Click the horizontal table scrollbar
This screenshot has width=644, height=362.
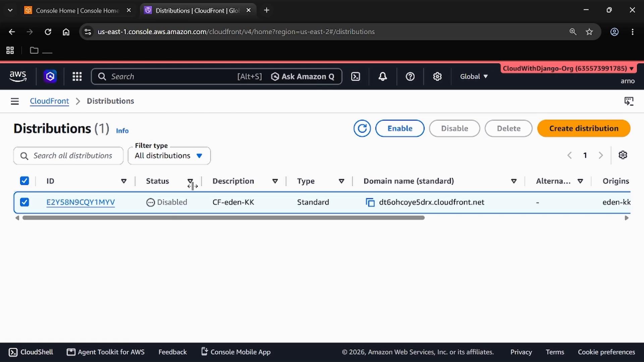click(223, 218)
